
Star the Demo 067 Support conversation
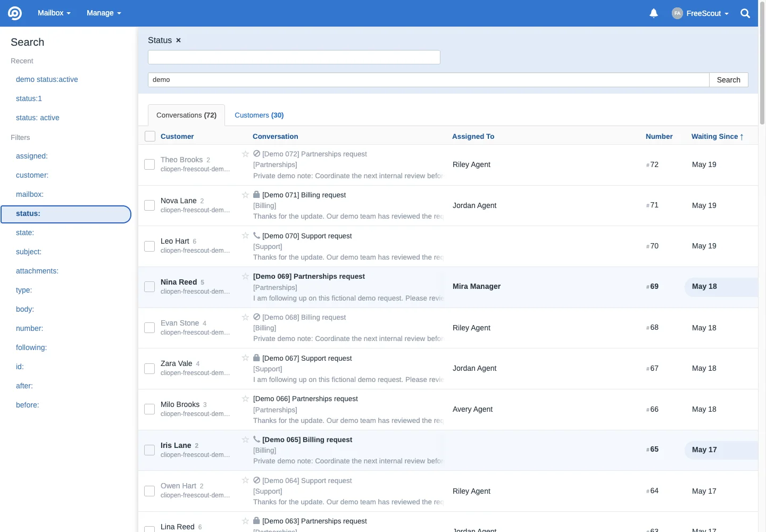pos(245,358)
